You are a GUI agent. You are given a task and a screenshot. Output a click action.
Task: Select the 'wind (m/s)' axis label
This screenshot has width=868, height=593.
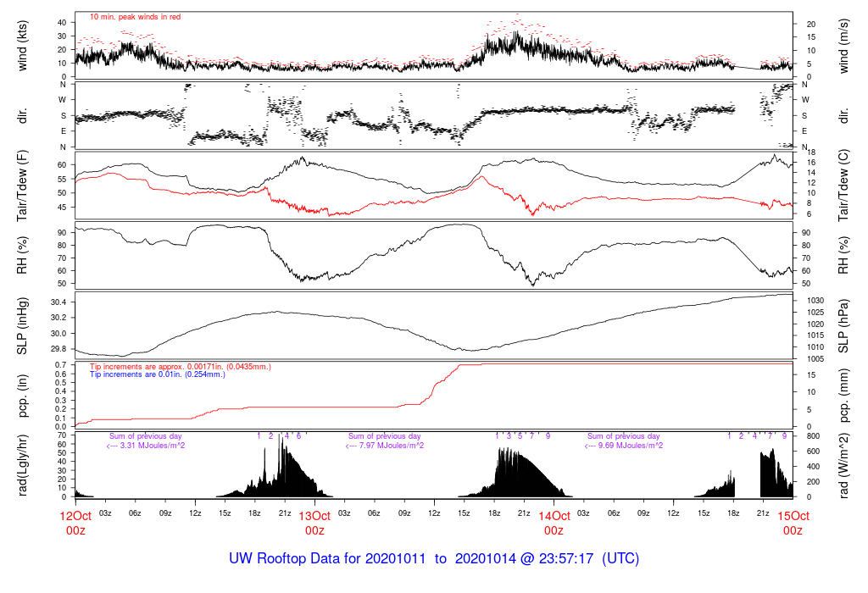click(843, 46)
